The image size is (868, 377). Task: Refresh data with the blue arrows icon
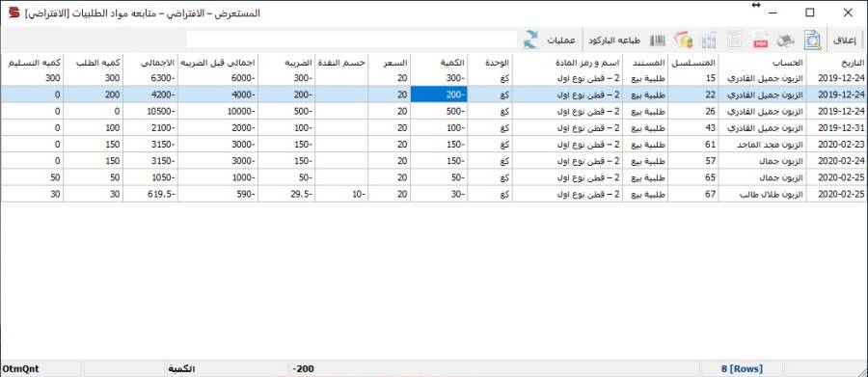pyautogui.click(x=531, y=40)
